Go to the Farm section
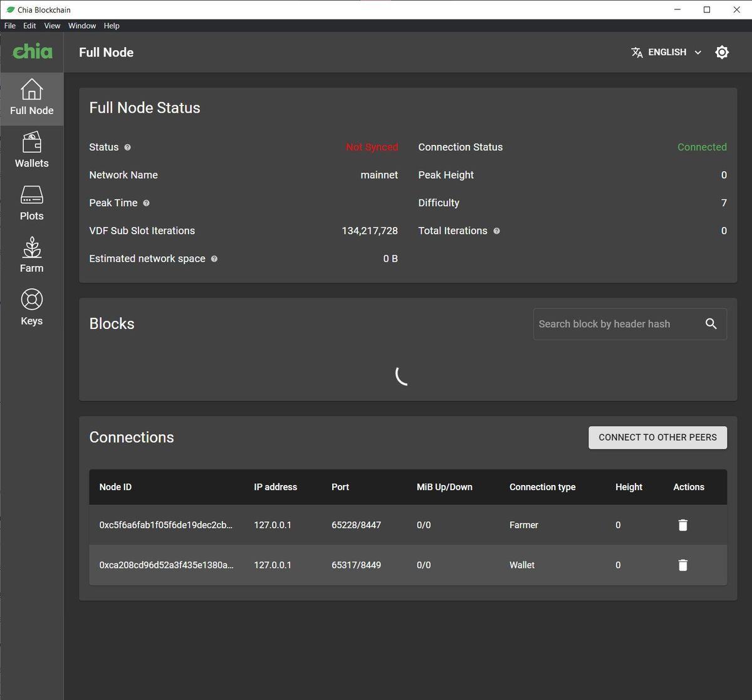The height and width of the screenshot is (700, 752). tap(31, 254)
